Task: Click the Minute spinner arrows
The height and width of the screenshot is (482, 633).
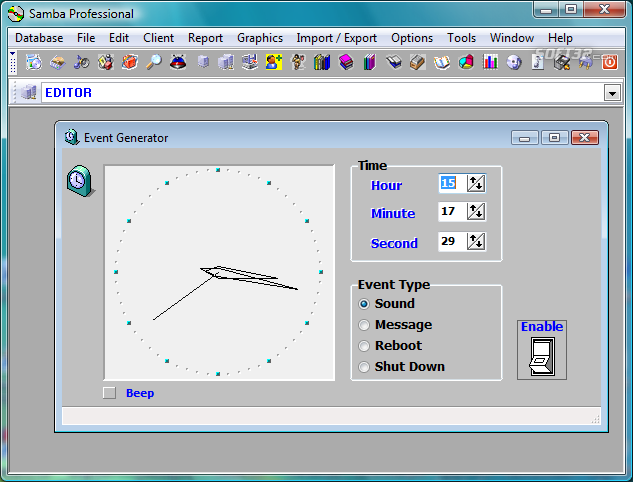Action: point(476,212)
